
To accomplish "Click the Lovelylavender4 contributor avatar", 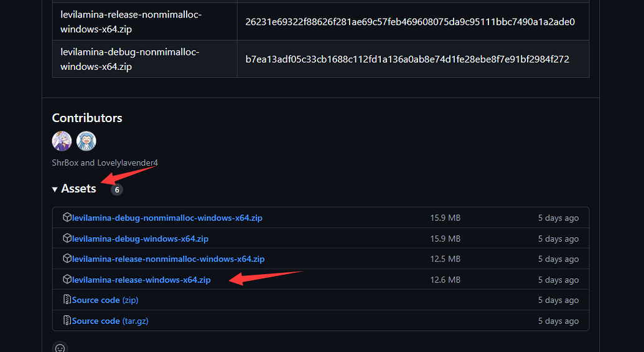I will tap(86, 141).
